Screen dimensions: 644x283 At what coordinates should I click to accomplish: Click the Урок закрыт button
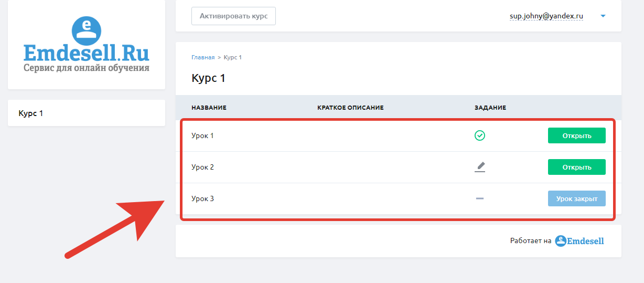tap(577, 198)
